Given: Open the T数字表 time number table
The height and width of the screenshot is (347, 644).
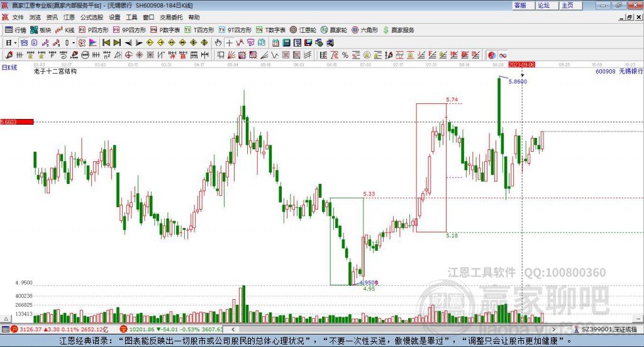Looking at the screenshot, I should click(270, 30).
